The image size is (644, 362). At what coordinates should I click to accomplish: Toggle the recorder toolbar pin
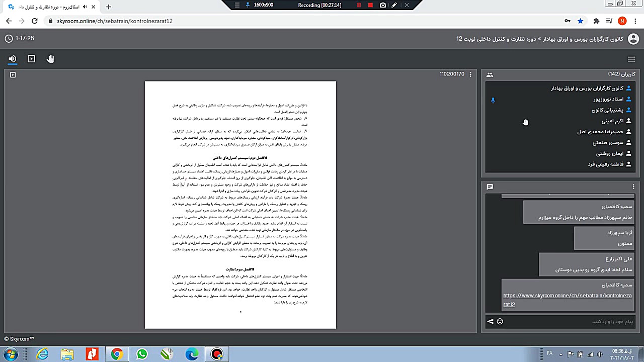point(248,5)
